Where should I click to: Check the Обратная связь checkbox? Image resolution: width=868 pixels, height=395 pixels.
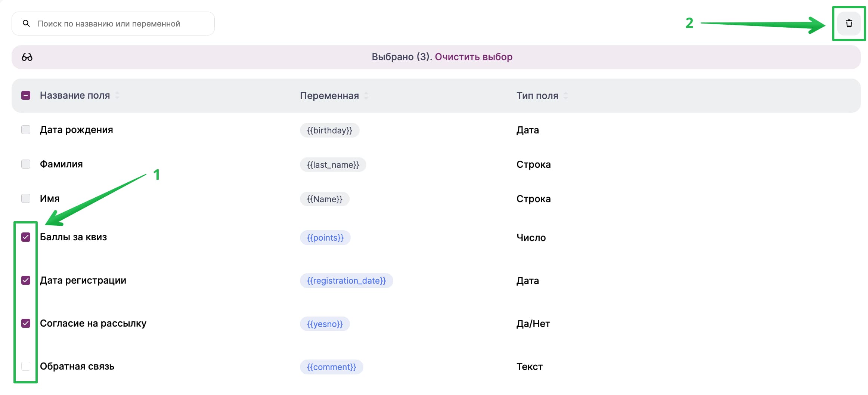26,366
